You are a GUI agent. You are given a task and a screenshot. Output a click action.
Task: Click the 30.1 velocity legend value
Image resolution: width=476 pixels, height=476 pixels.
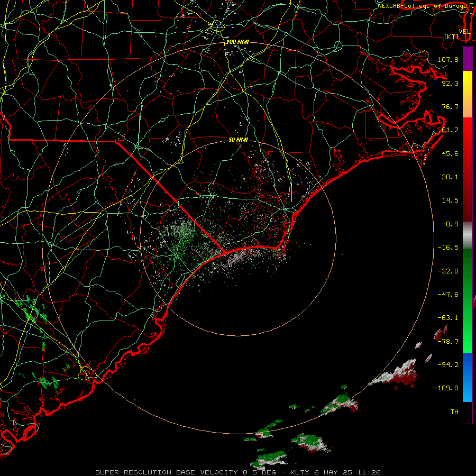click(x=450, y=177)
